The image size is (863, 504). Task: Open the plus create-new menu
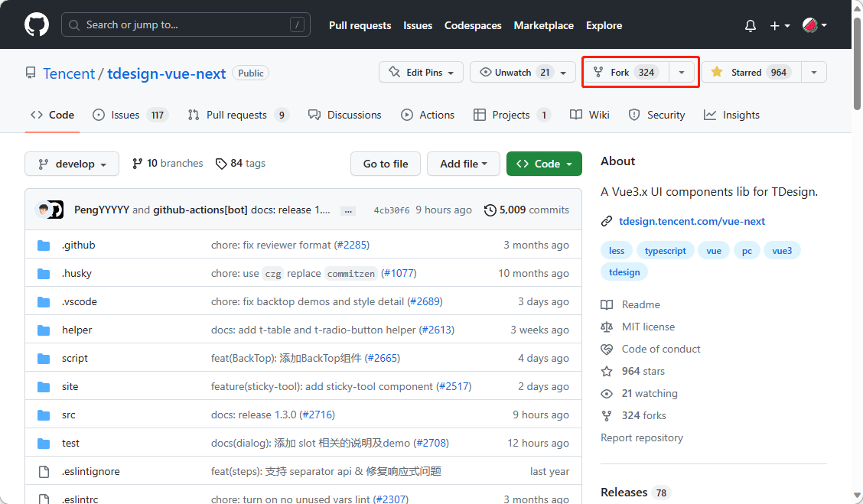click(x=780, y=25)
